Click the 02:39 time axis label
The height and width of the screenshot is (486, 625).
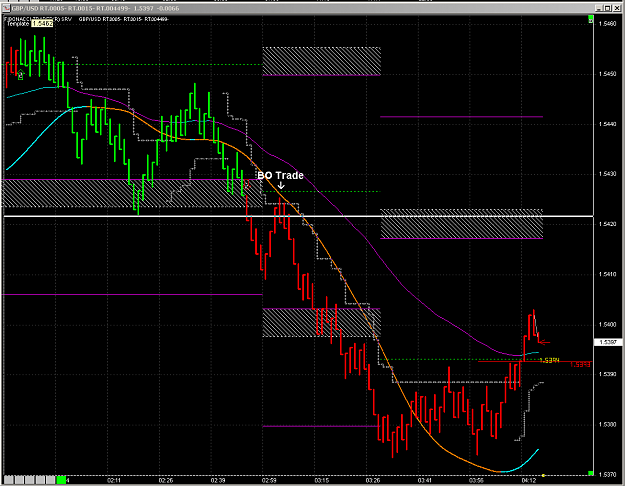pyautogui.click(x=218, y=480)
